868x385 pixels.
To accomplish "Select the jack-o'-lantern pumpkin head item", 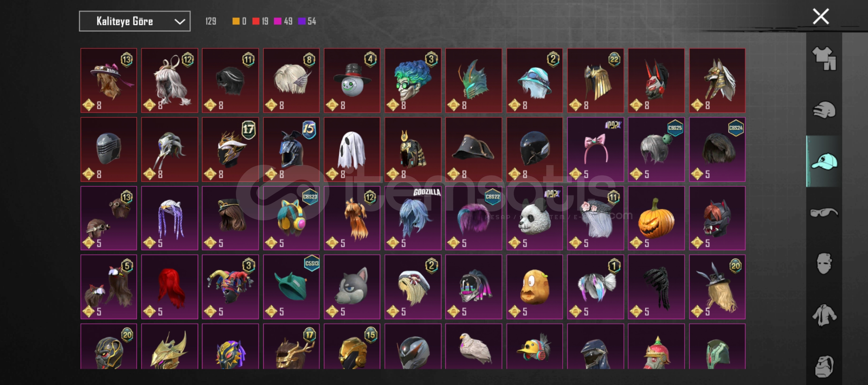I will [x=656, y=218].
